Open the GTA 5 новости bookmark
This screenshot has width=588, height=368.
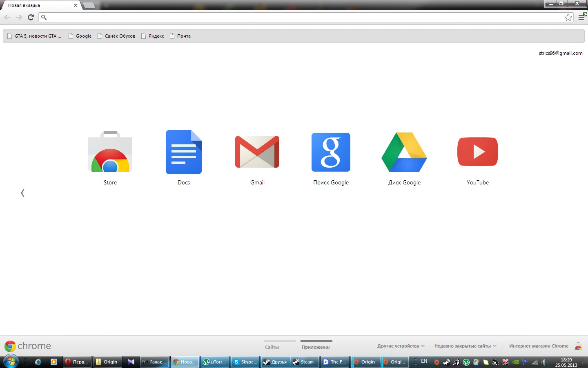35,36
